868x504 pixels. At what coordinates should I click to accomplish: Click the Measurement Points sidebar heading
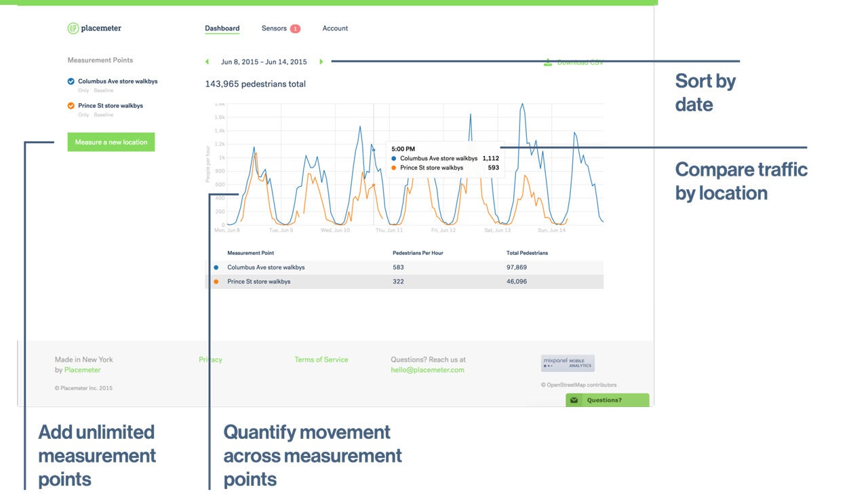(x=100, y=60)
